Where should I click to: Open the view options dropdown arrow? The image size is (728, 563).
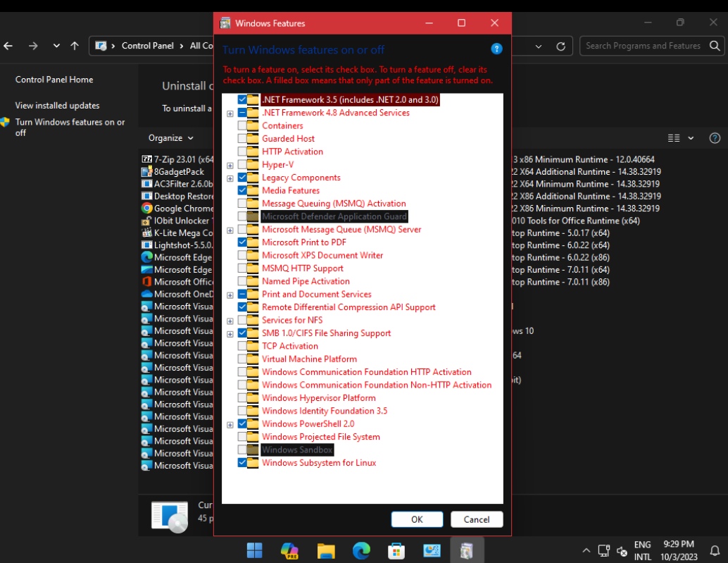tap(691, 138)
